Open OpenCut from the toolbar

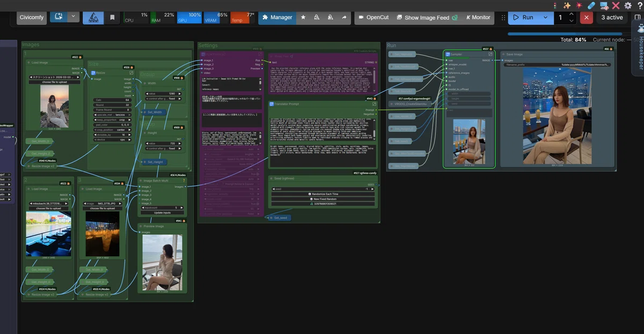coord(373,17)
